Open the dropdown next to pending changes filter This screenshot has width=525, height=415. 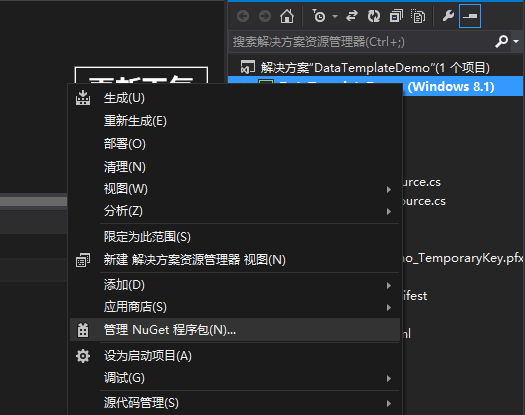click(335, 16)
